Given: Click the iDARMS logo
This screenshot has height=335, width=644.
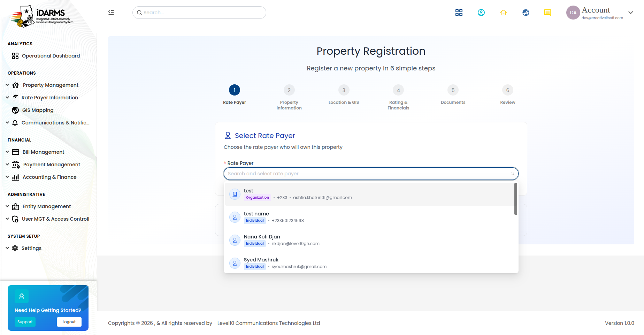Looking at the screenshot, I should point(42,16).
